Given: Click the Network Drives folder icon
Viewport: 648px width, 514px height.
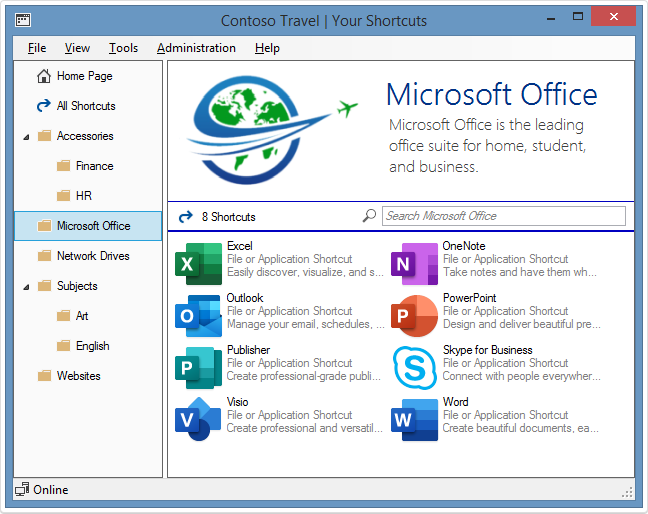Looking at the screenshot, I should coord(44,256).
